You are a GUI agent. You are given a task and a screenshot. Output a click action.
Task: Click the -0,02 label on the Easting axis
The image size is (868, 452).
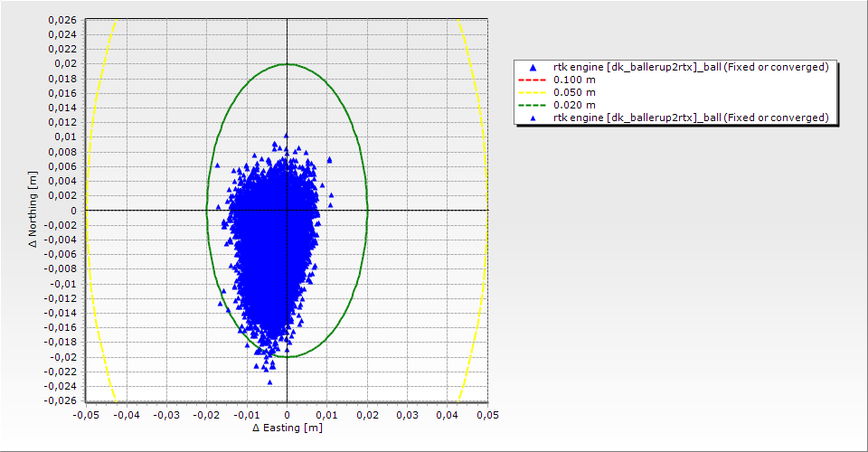(206, 415)
